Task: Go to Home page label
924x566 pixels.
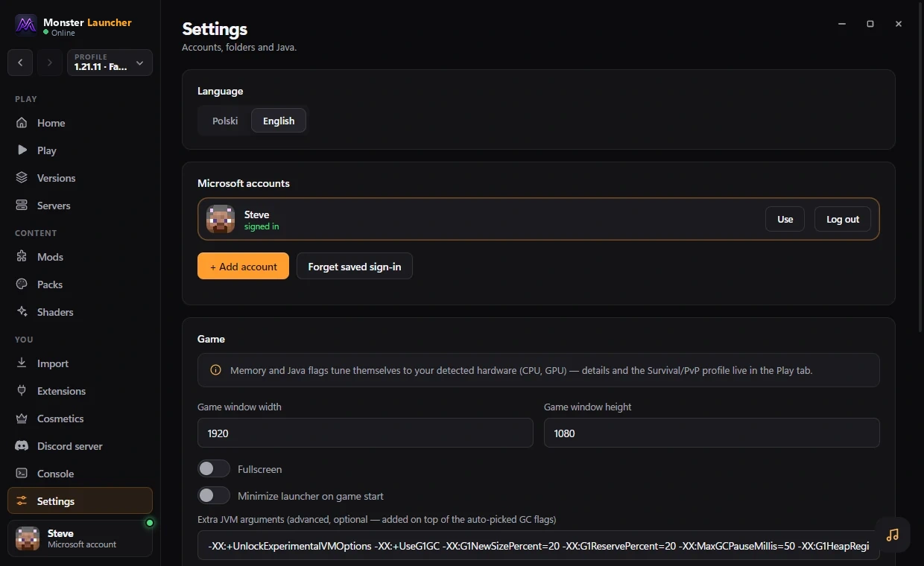Action: [51, 123]
